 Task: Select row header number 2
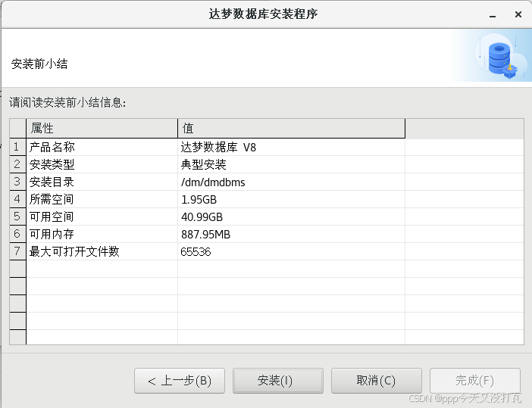point(17,164)
